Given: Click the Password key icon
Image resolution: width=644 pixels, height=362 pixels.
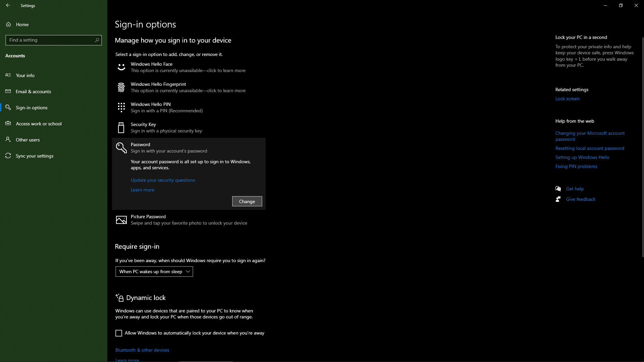Looking at the screenshot, I should pyautogui.click(x=121, y=148).
